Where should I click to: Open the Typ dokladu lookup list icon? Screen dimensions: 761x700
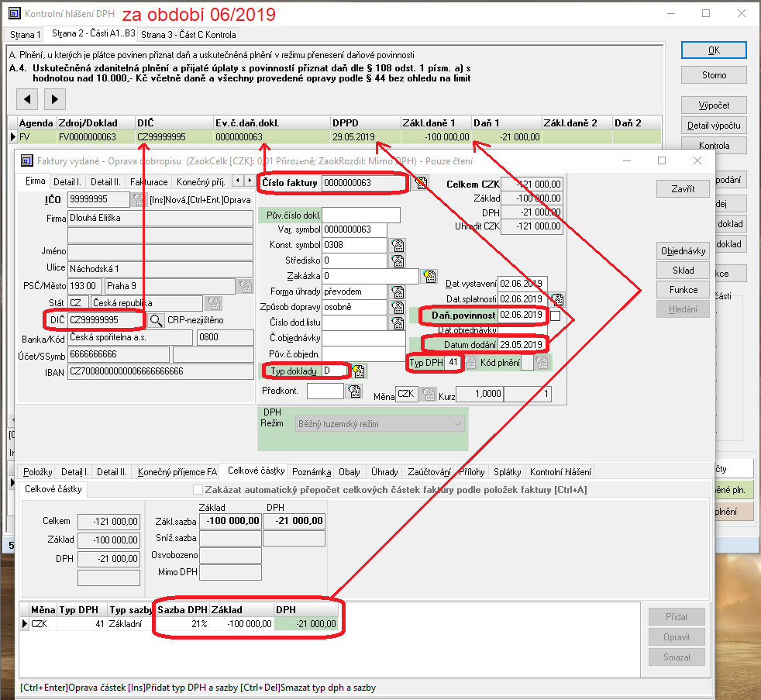coord(359,371)
